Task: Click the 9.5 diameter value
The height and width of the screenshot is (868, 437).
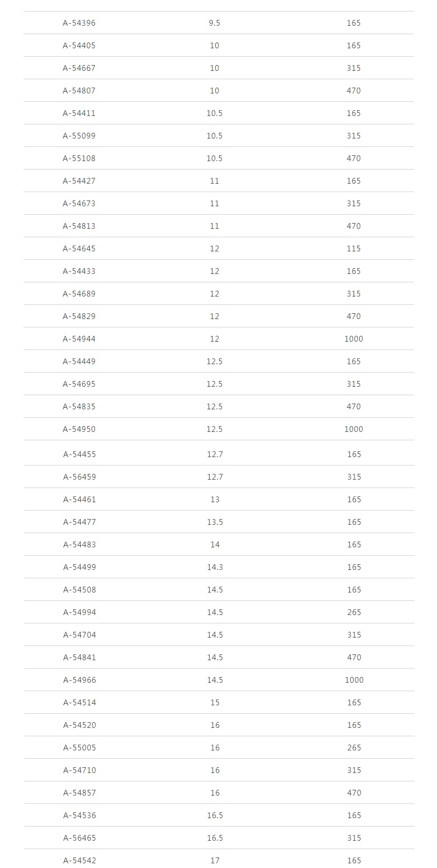Action: (x=214, y=23)
